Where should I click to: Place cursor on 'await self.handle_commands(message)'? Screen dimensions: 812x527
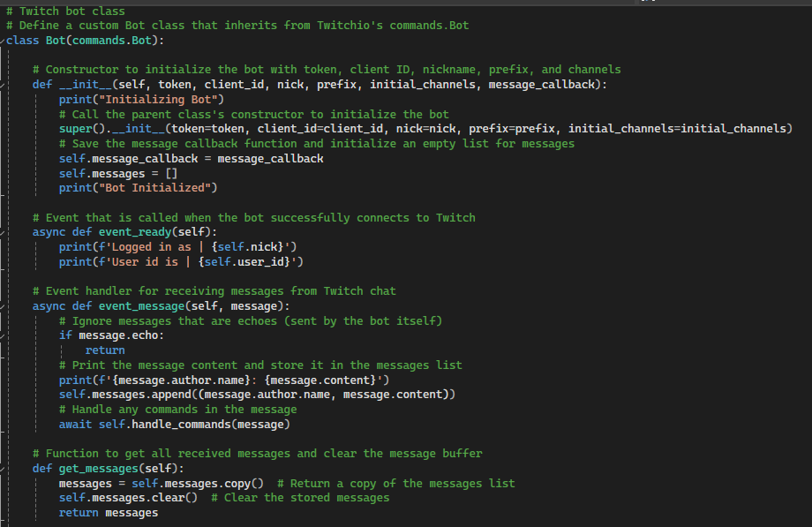[174, 424]
